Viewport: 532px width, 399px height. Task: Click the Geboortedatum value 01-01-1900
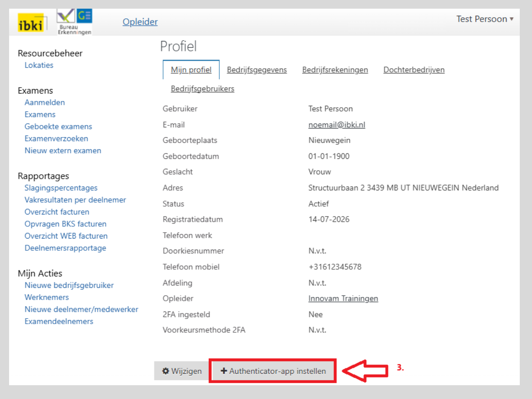click(x=329, y=156)
